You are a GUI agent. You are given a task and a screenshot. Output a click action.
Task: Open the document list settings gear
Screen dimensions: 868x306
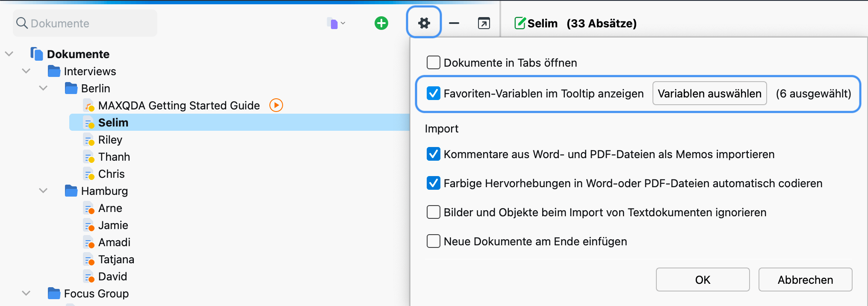point(424,23)
